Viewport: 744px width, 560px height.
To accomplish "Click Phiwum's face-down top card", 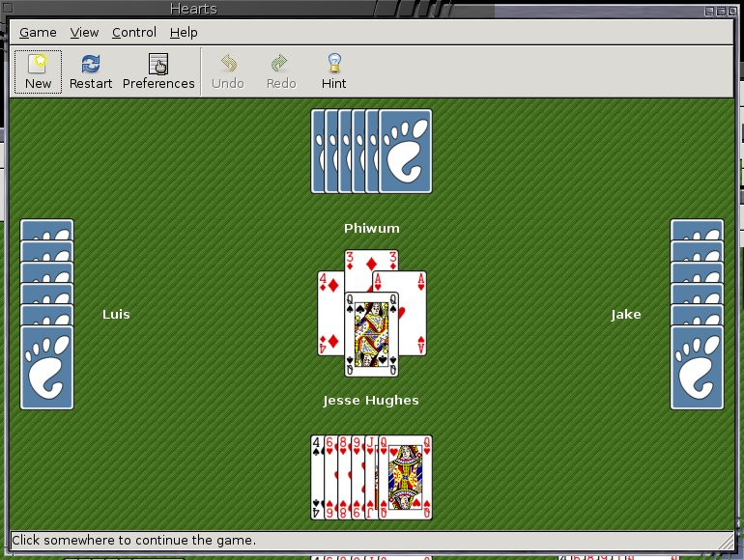I will [405, 152].
